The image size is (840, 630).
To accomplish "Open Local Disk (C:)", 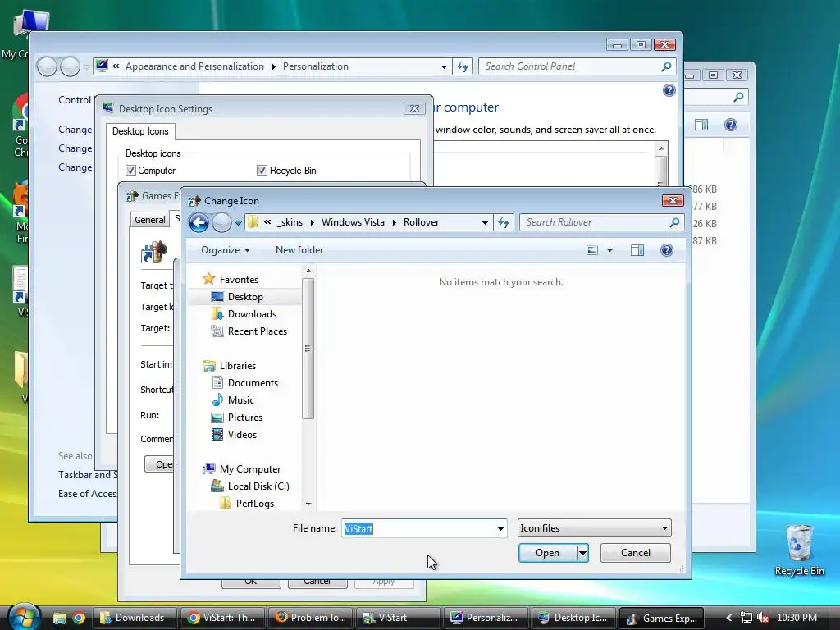I will pos(258,486).
